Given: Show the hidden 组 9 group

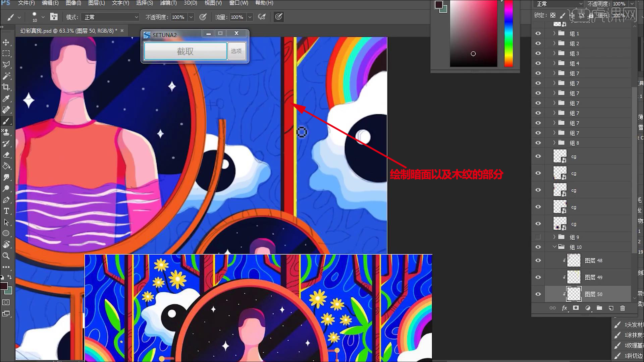Looking at the screenshot, I should point(538,237).
